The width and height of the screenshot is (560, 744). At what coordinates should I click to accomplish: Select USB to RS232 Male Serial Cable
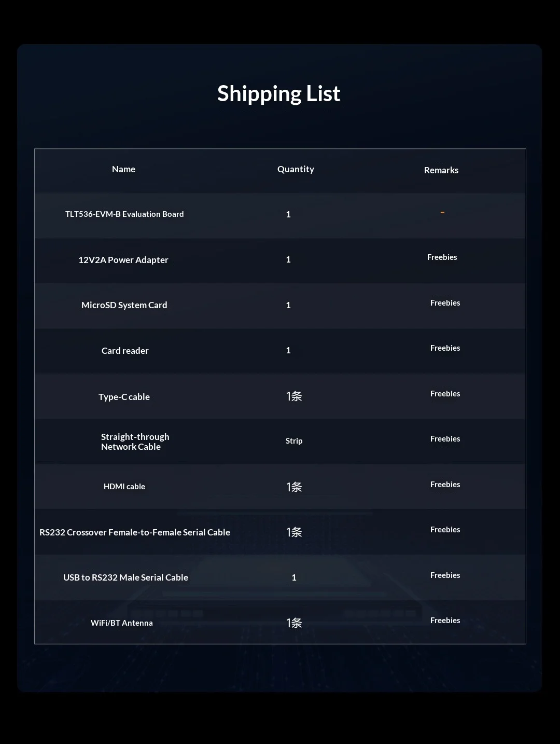pyautogui.click(x=125, y=577)
